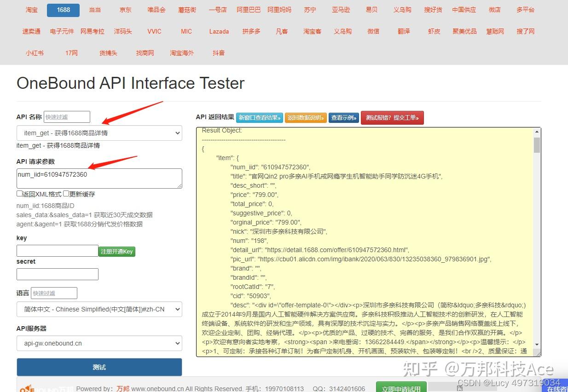The width and height of the screenshot is (568, 392).
Task: Open the API服务器 dropdown
Action: coord(99,343)
